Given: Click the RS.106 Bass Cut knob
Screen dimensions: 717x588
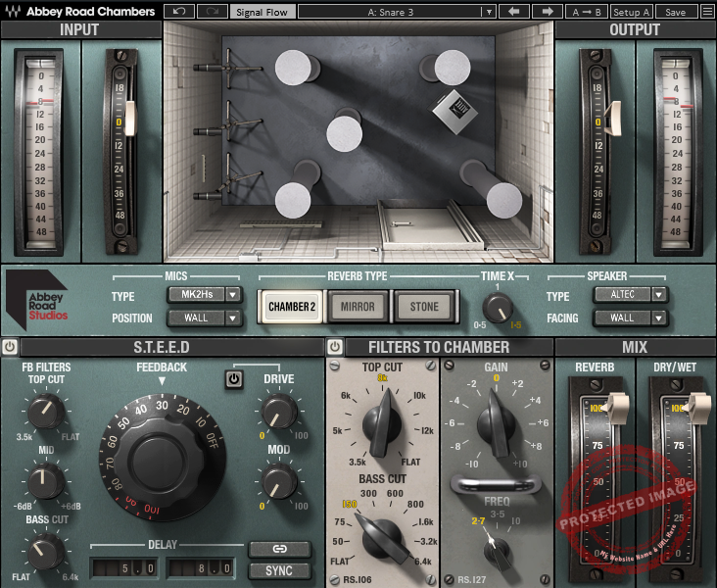Looking at the screenshot, I should (382, 539).
